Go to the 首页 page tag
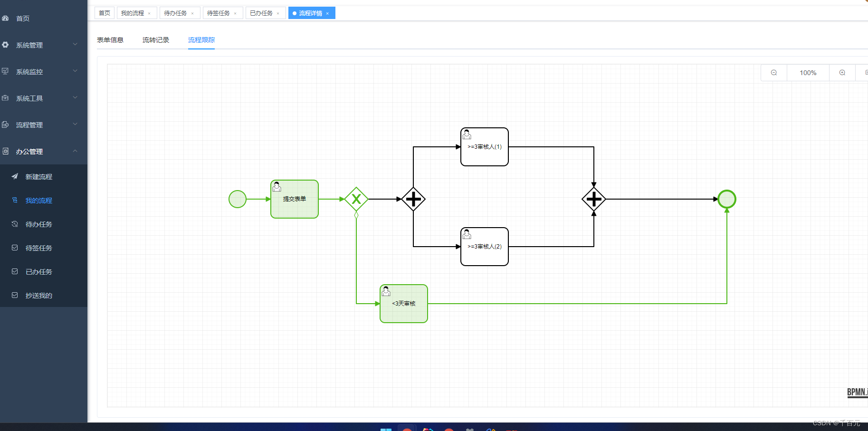 pos(105,13)
